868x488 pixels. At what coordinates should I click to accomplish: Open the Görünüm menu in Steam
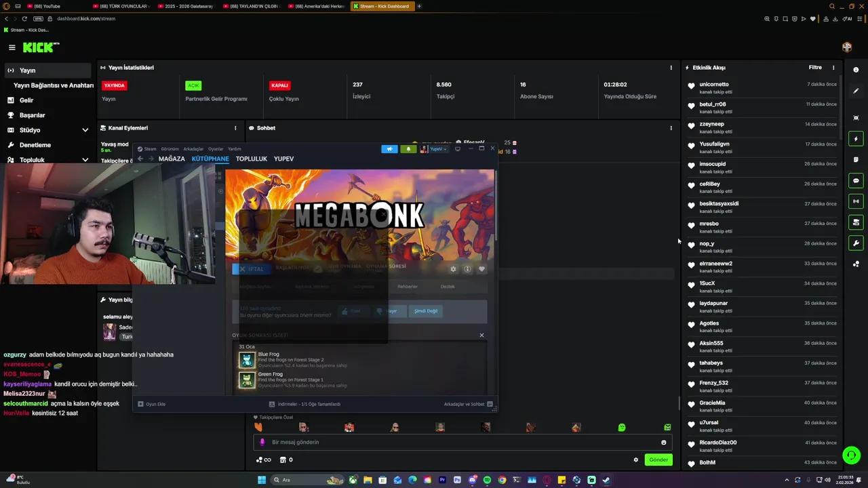pos(170,149)
